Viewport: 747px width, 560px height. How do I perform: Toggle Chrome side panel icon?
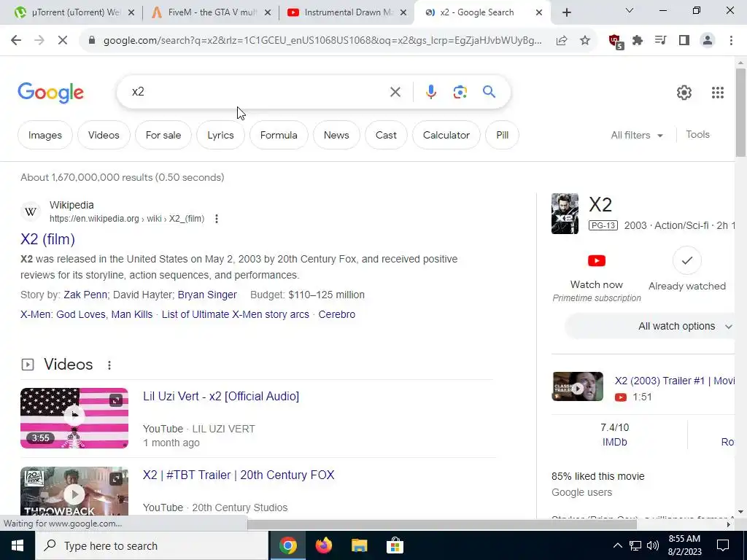[x=684, y=41]
